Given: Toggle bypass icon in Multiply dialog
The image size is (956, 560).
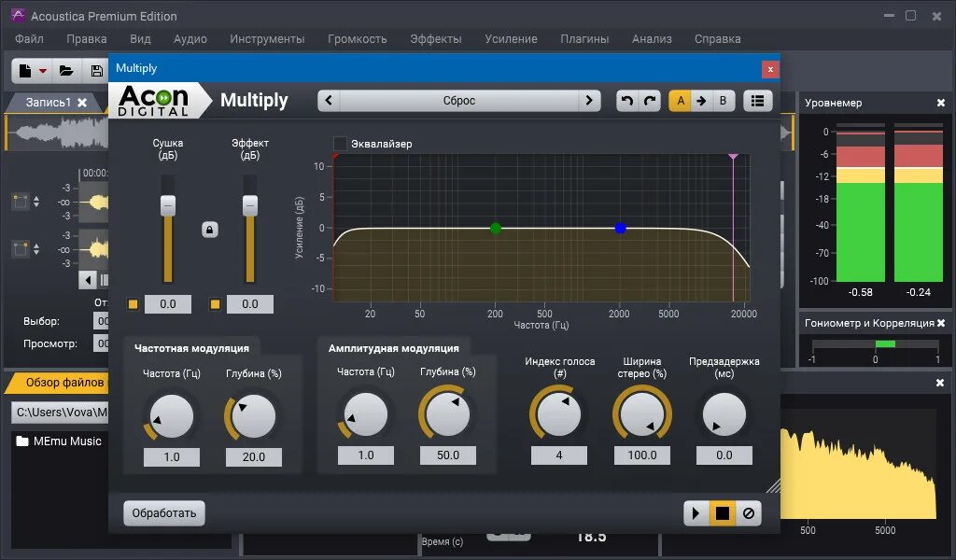Looking at the screenshot, I should pyautogui.click(x=749, y=513).
